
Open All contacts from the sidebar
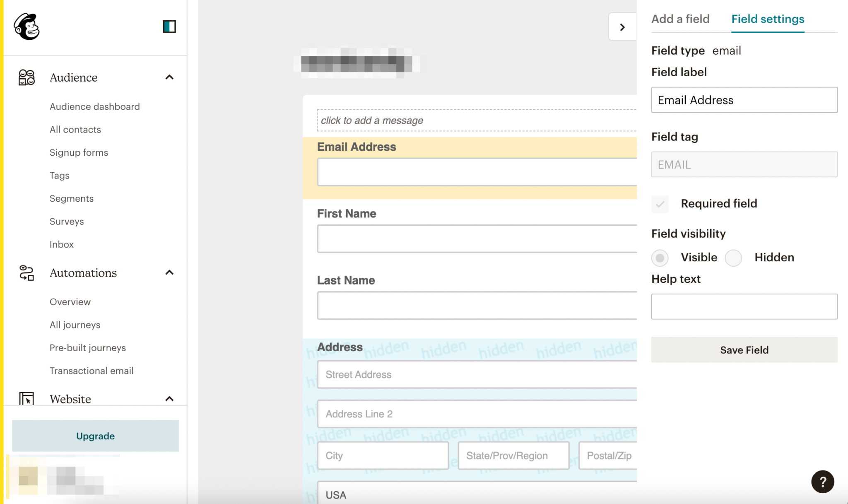coord(75,129)
